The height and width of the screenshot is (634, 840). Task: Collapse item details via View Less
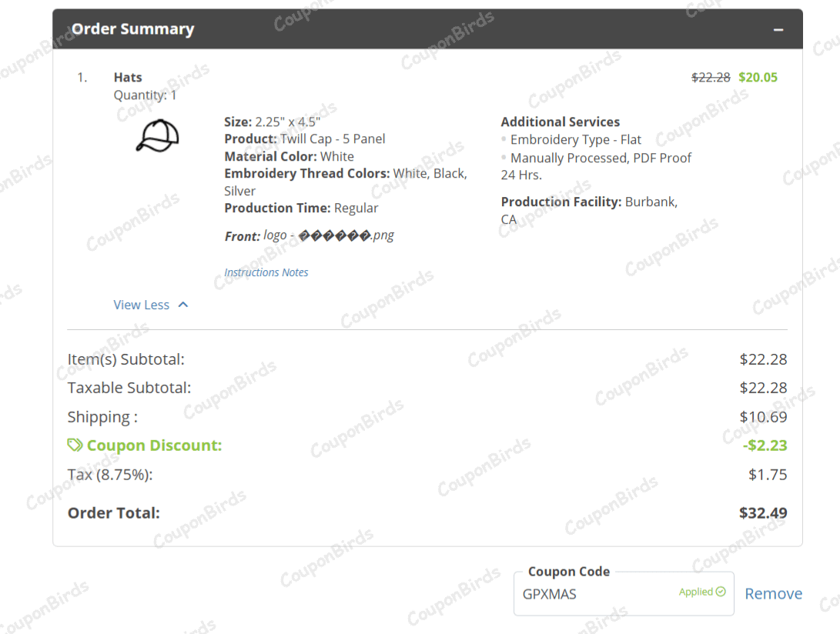point(142,305)
